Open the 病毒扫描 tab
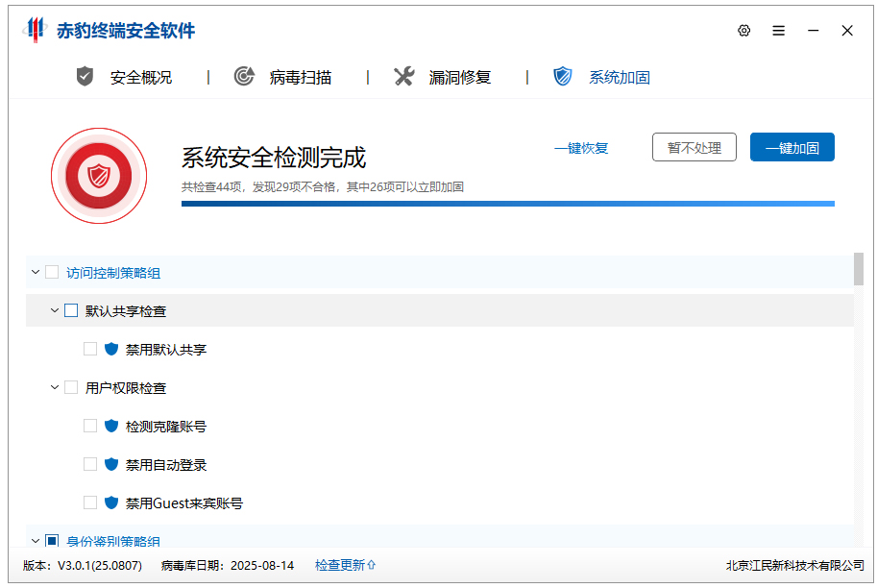Image resolution: width=877 pixels, height=588 pixels. [301, 77]
